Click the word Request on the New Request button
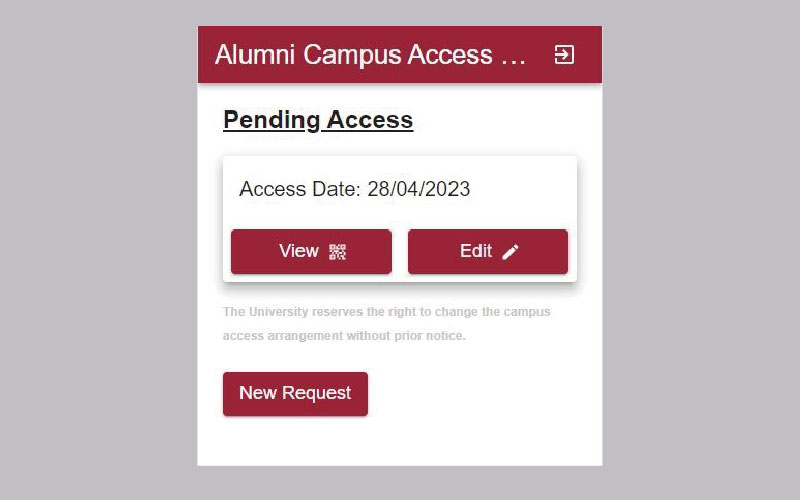The height and width of the screenshot is (500, 800). coord(316,393)
